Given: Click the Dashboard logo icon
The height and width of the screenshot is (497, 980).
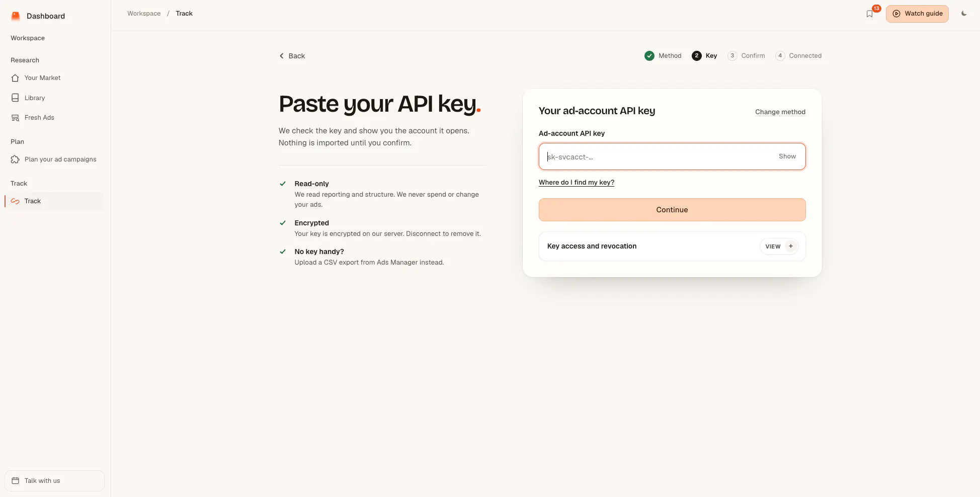Looking at the screenshot, I should click(x=16, y=16).
